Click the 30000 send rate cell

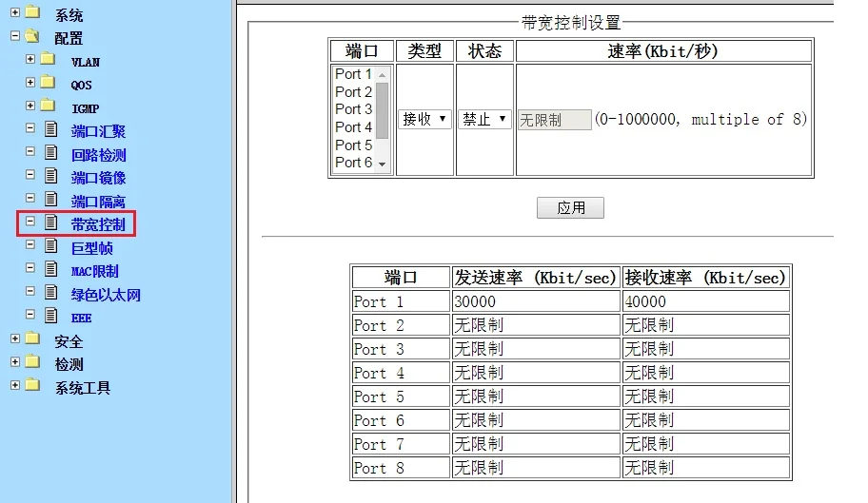(536, 301)
